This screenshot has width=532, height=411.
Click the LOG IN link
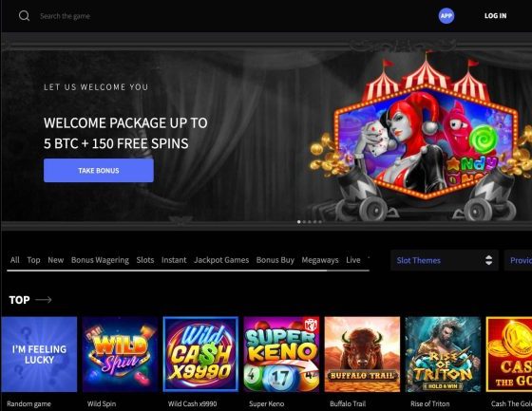click(x=495, y=15)
